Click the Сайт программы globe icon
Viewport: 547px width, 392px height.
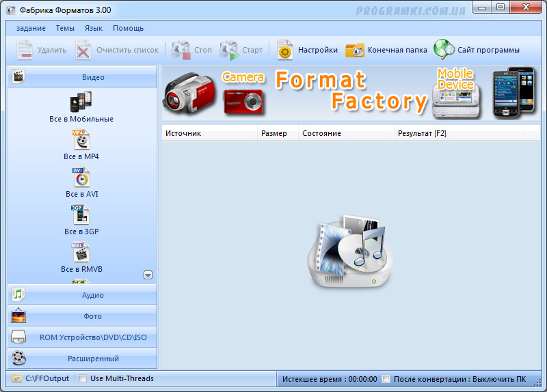pos(444,49)
